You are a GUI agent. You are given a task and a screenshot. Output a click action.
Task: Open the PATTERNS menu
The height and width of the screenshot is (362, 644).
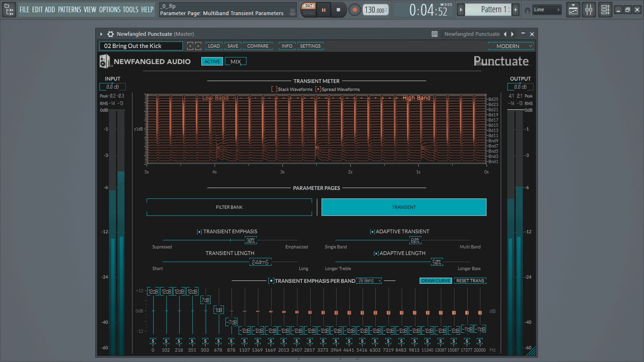pyautogui.click(x=70, y=9)
